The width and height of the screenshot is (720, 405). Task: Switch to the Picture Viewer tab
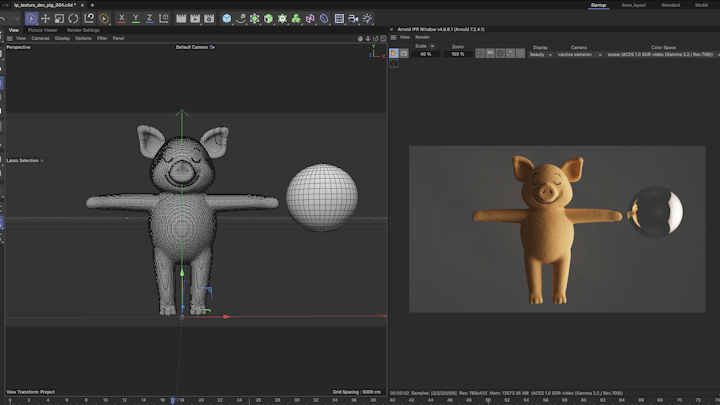click(42, 30)
